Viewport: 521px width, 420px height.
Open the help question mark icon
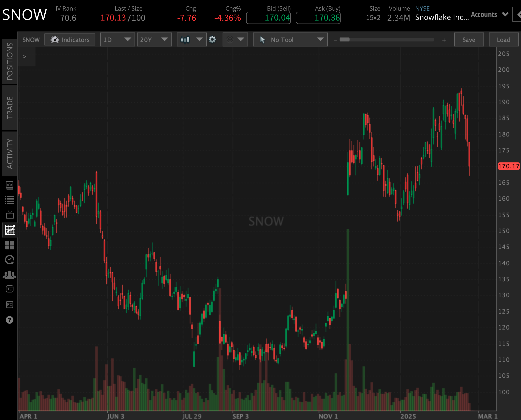coord(10,320)
